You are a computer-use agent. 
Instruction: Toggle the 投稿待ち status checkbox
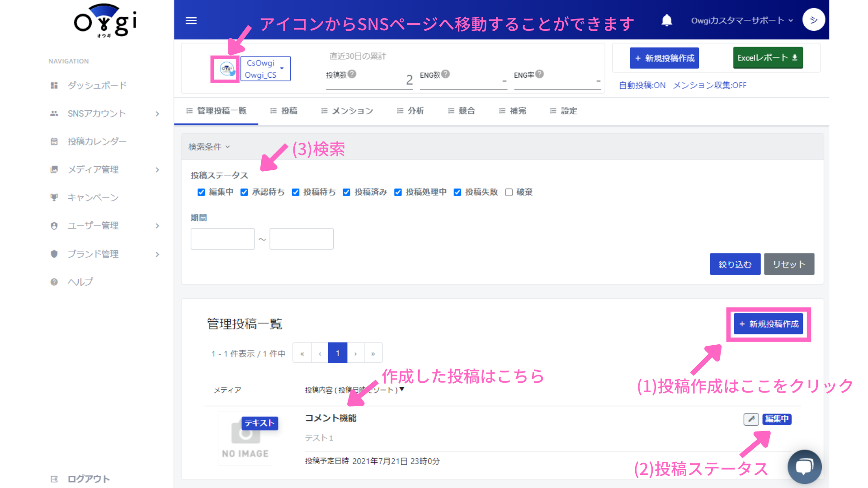(x=296, y=192)
